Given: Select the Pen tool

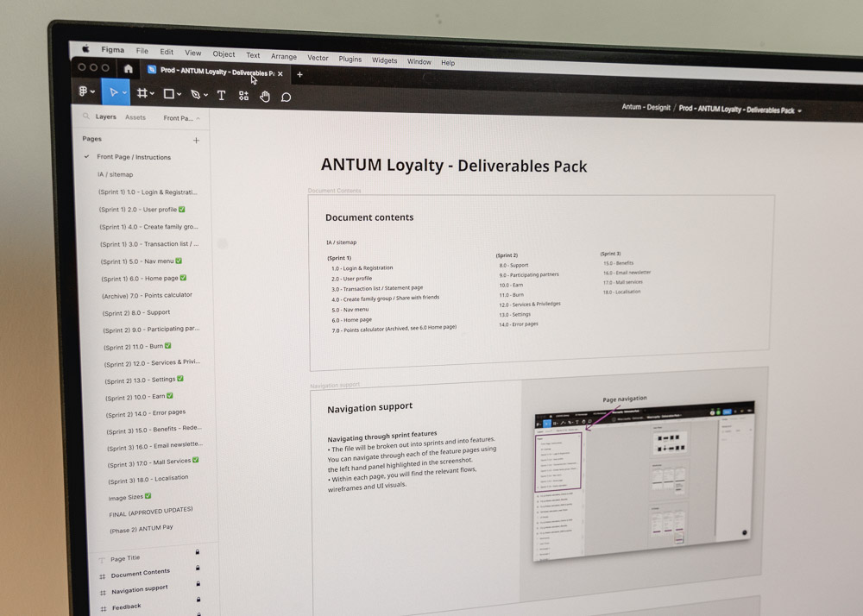Looking at the screenshot, I should pos(195,95).
